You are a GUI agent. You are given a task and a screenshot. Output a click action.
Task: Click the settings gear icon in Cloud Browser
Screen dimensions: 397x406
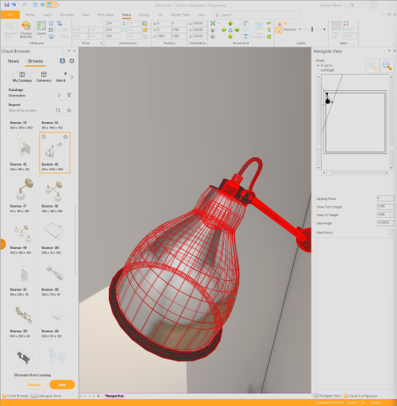pyautogui.click(x=72, y=61)
